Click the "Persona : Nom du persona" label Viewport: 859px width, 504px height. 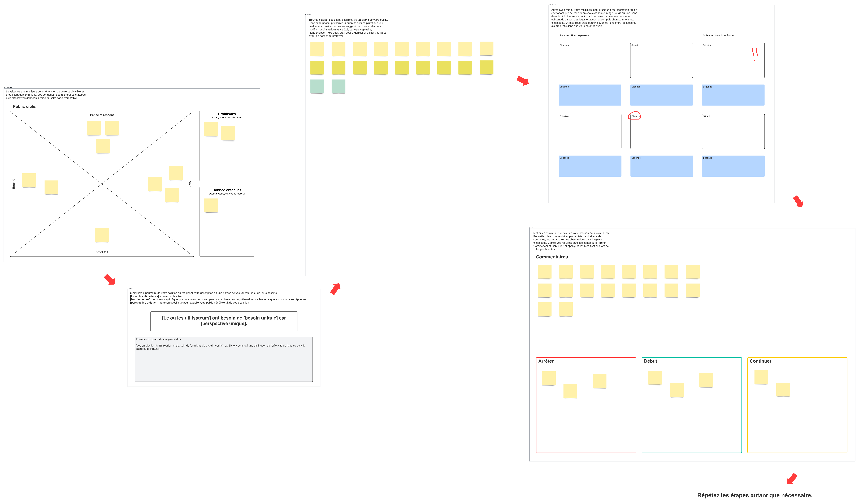point(574,35)
